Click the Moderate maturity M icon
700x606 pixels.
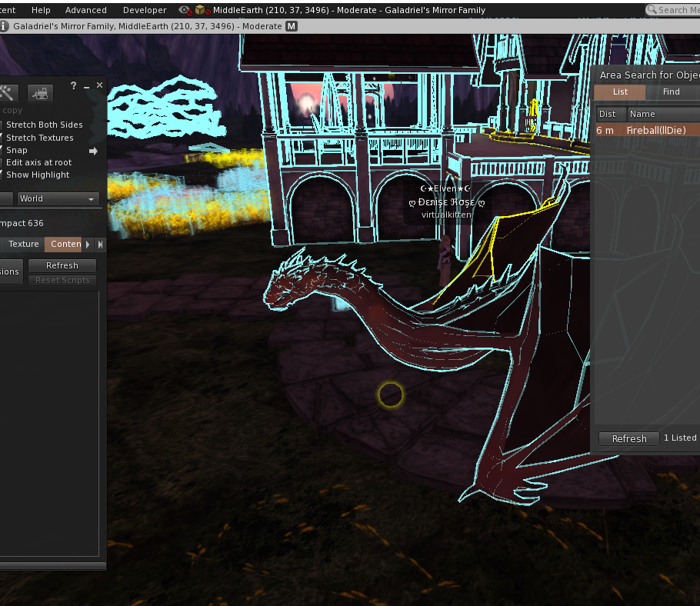click(292, 26)
